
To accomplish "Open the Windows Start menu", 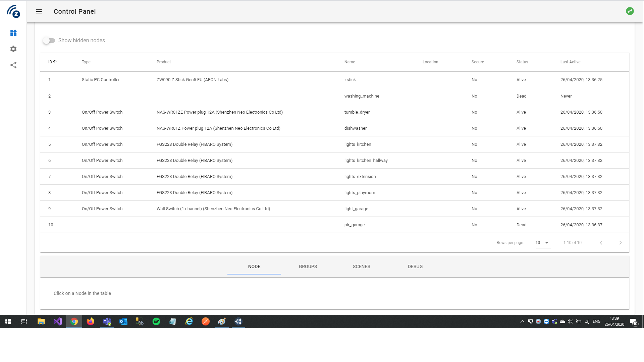I will tap(7, 321).
